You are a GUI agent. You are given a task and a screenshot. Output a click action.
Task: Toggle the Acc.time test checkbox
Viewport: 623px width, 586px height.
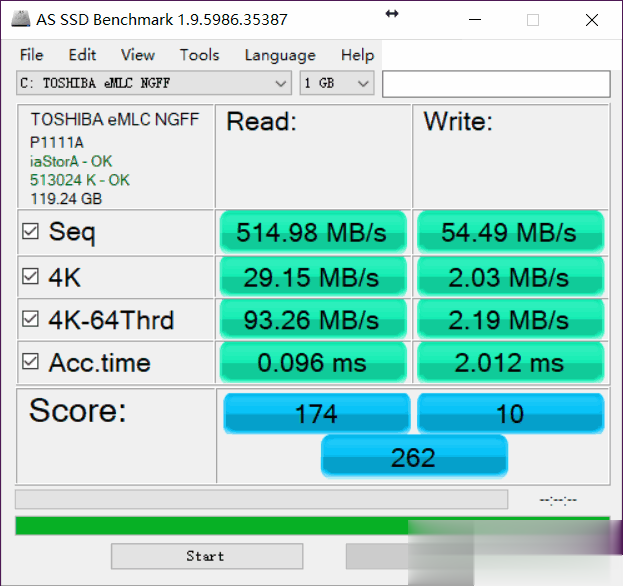[x=31, y=362]
